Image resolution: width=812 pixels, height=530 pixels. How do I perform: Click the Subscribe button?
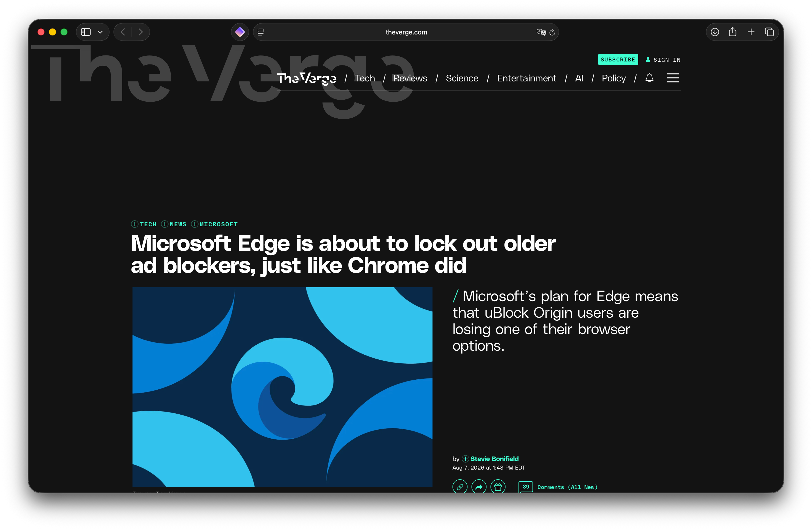[x=618, y=60]
